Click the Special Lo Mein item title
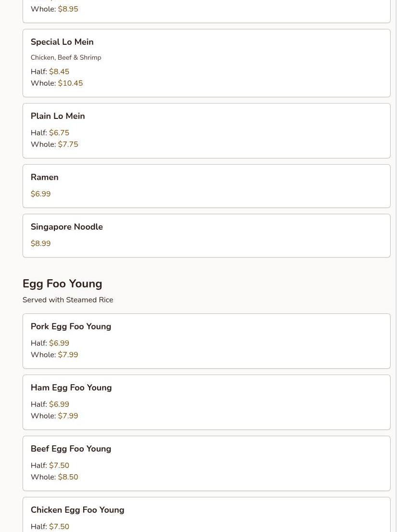 point(62,42)
